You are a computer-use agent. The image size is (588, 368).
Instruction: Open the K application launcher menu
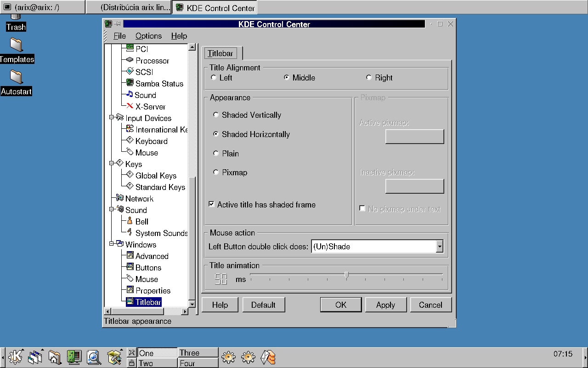tap(16, 357)
